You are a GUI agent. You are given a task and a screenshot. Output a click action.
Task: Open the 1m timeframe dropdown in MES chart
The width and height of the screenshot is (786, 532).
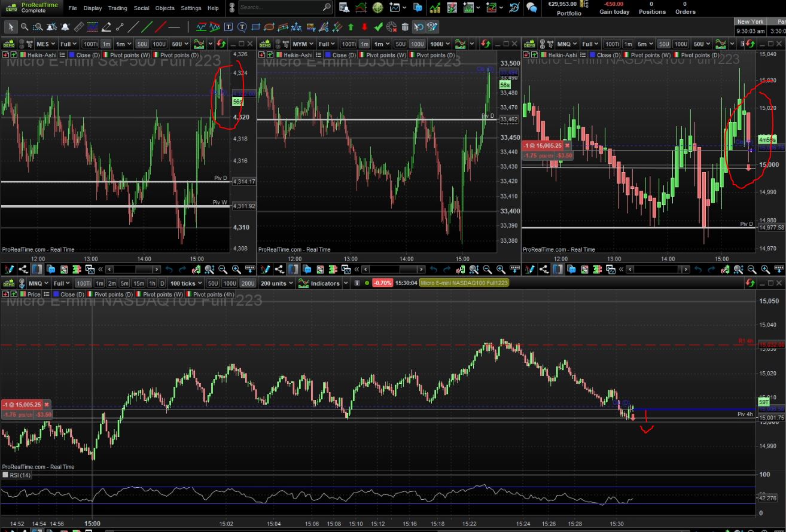(x=124, y=44)
